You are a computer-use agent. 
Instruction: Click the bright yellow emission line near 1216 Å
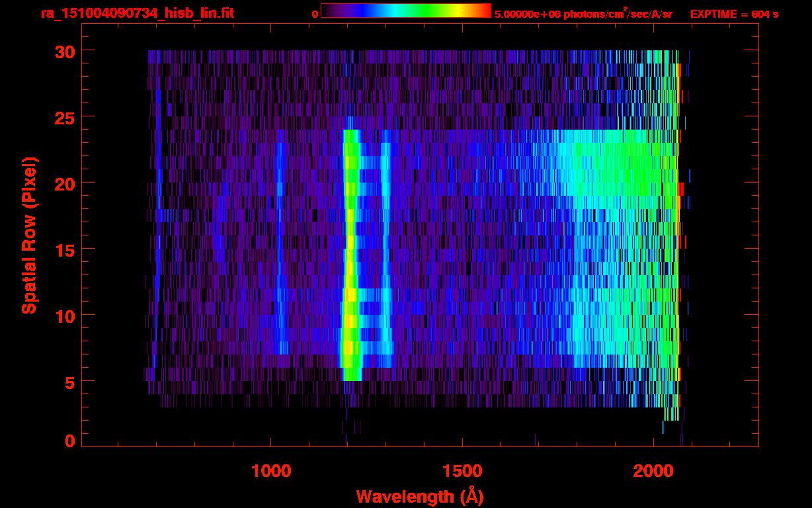[x=350, y=255]
